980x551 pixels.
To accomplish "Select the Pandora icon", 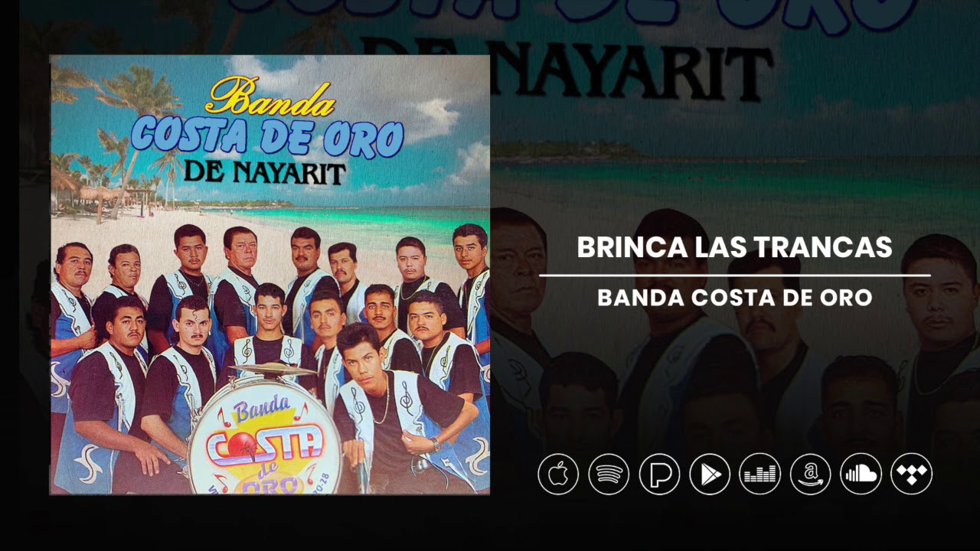I will 659,474.
